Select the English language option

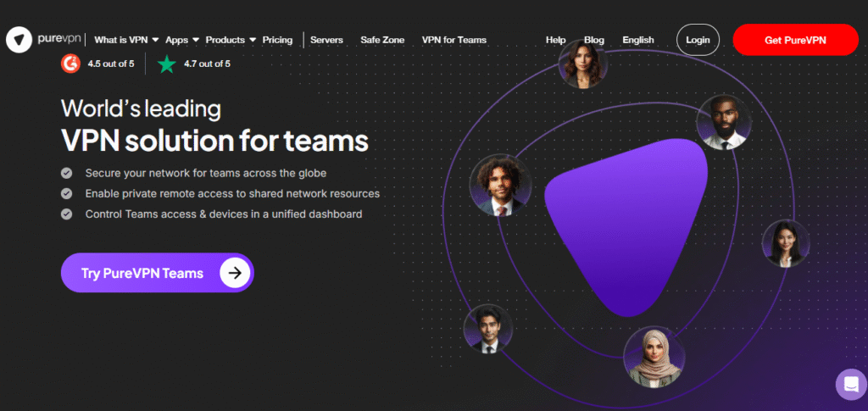point(638,40)
